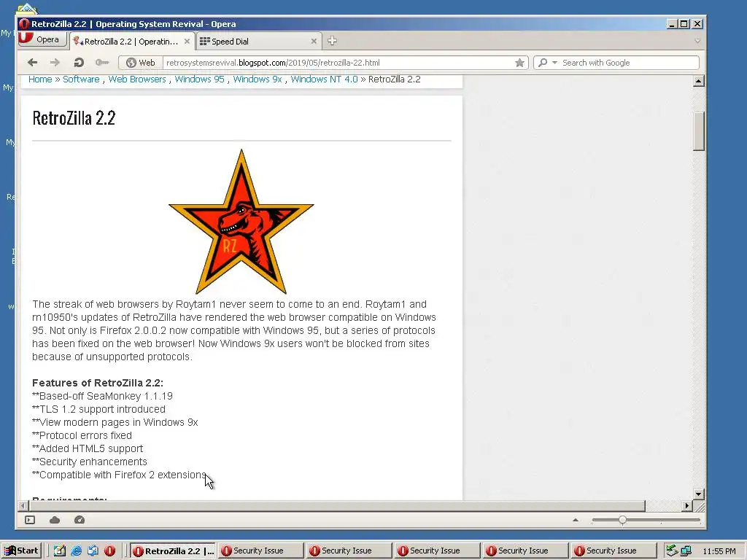This screenshot has width=747, height=560.
Task: Launch Internet Explorer from quick launch
Action: pos(76,551)
